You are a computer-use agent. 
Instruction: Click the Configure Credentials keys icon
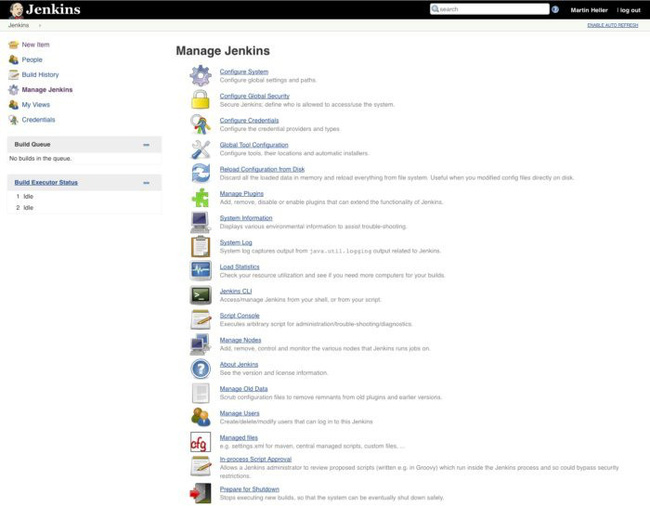201,124
